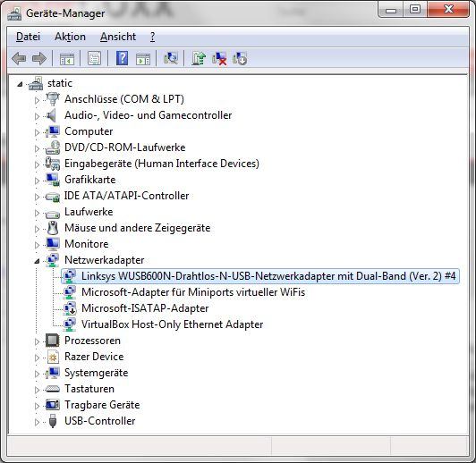Select the IDE ATA/ATAPI-Controller label
The height and width of the screenshot is (463, 476).
tap(126, 196)
